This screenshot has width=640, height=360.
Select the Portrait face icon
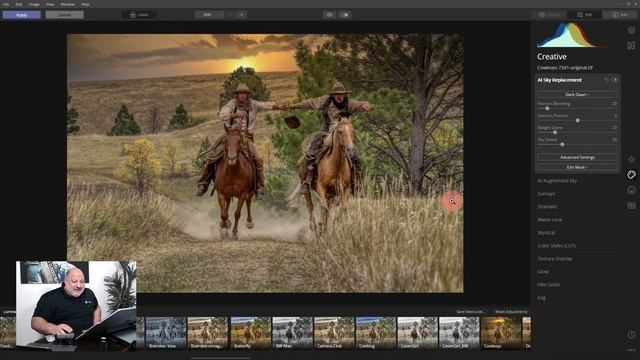631,190
